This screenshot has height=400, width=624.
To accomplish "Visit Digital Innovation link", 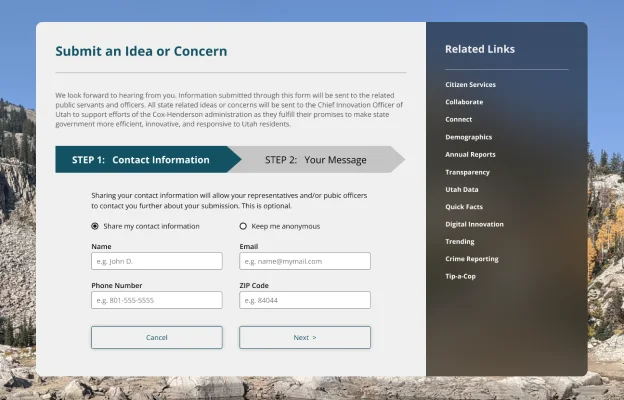I will point(474,224).
